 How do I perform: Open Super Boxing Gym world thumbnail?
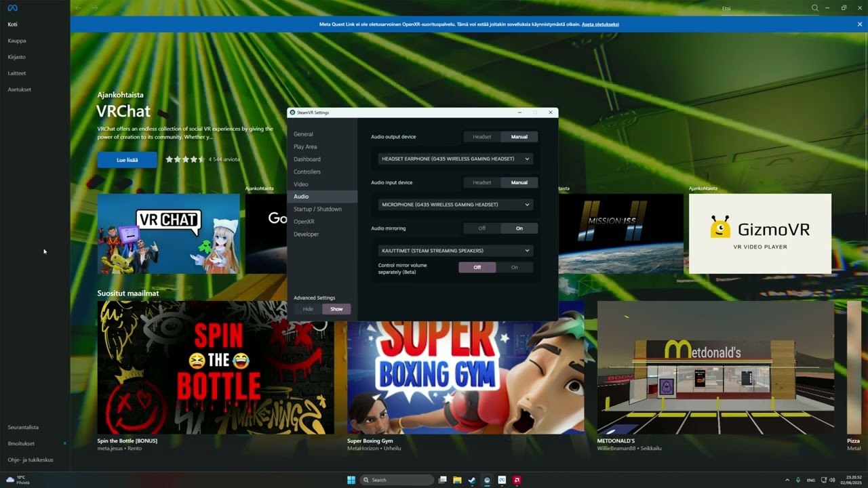click(465, 378)
